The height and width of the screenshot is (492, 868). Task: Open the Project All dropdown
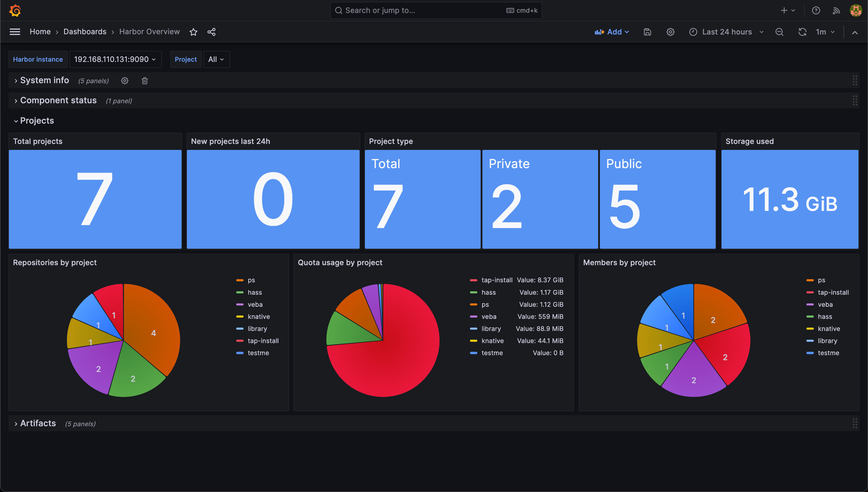(216, 60)
